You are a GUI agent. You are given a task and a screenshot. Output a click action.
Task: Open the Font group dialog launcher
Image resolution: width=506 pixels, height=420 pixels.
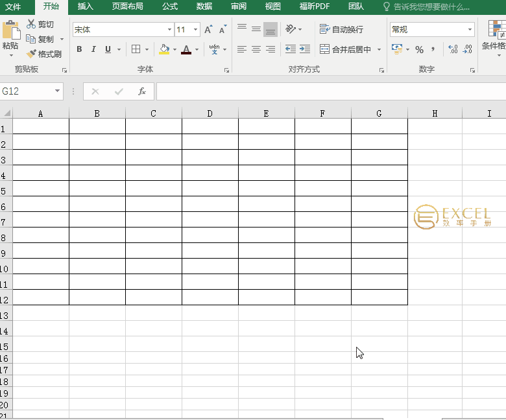pos(226,70)
